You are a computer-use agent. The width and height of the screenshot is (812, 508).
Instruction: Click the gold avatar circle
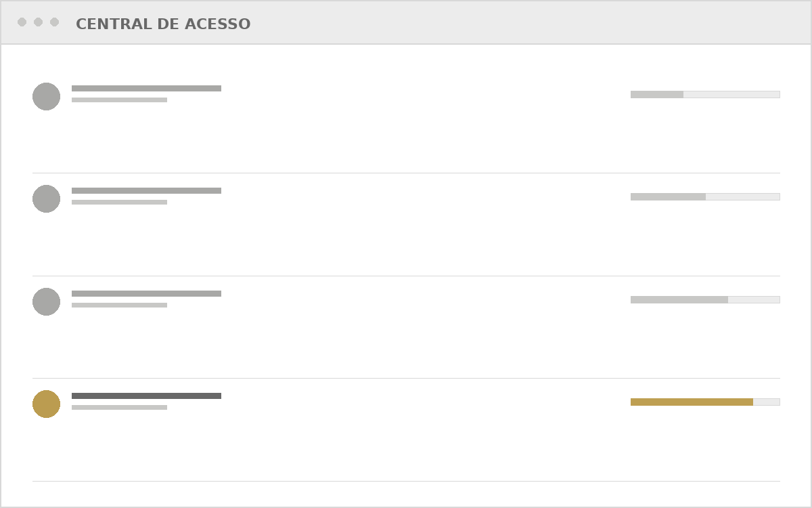(x=46, y=404)
